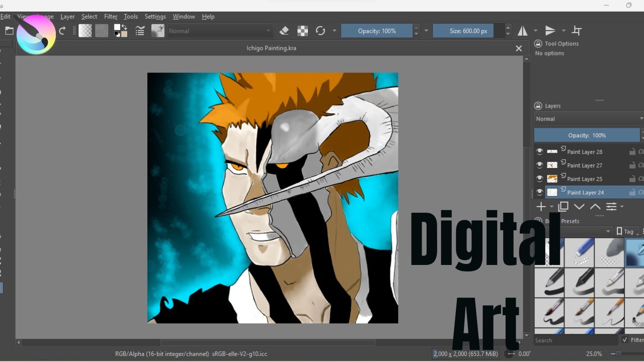Toggle the Filter checkbox in brush presets

click(624, 340)
